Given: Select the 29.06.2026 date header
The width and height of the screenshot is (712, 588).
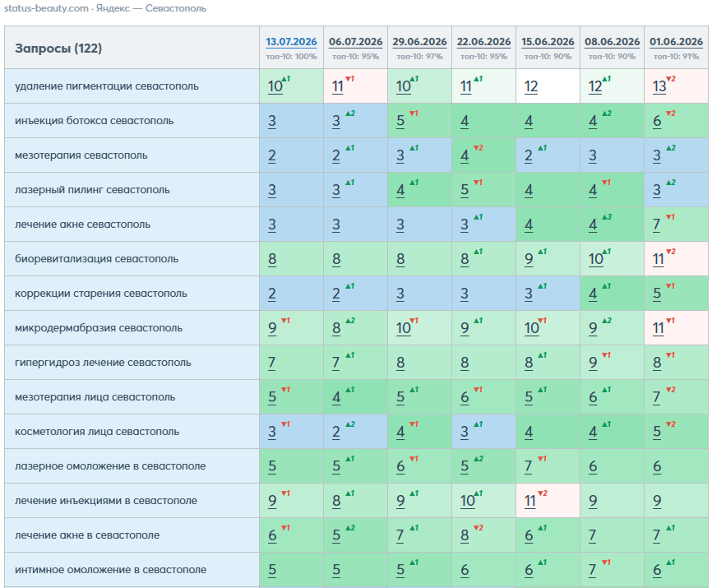Looking at the screenshot, I should coord(419,42).
